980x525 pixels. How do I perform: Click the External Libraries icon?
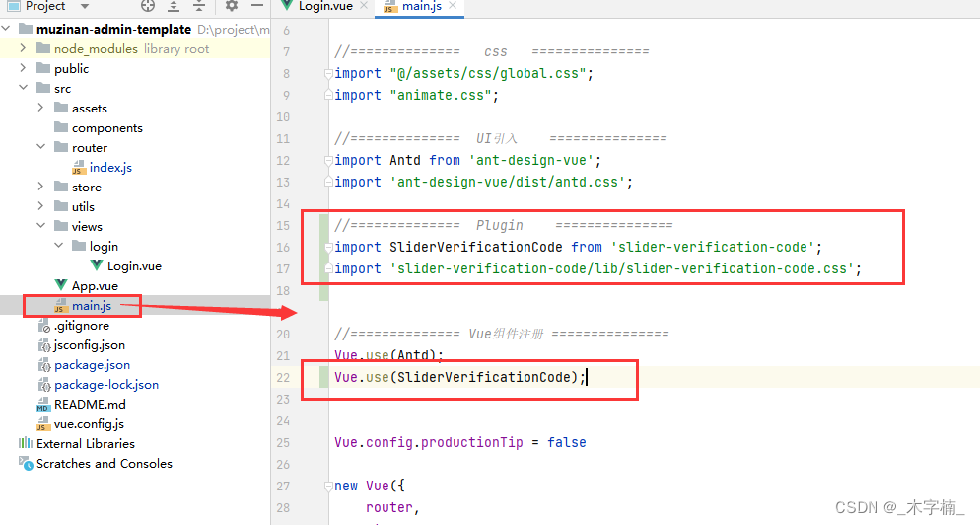click(x=26, y=443)
